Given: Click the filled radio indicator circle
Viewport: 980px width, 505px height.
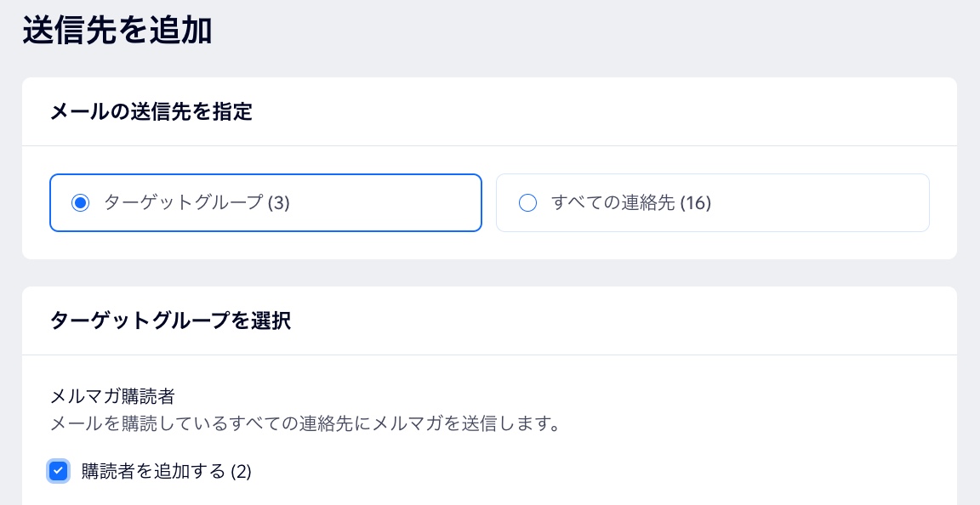Looking at the screenshot, I should pyautogui.click(x=81, y=202).
